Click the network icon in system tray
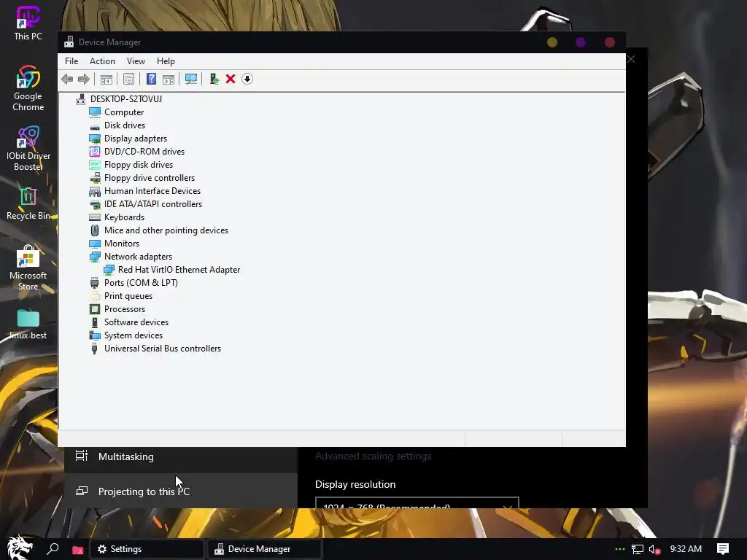The width and height of the screenshot is (747, 560). [x=637, y=549]
